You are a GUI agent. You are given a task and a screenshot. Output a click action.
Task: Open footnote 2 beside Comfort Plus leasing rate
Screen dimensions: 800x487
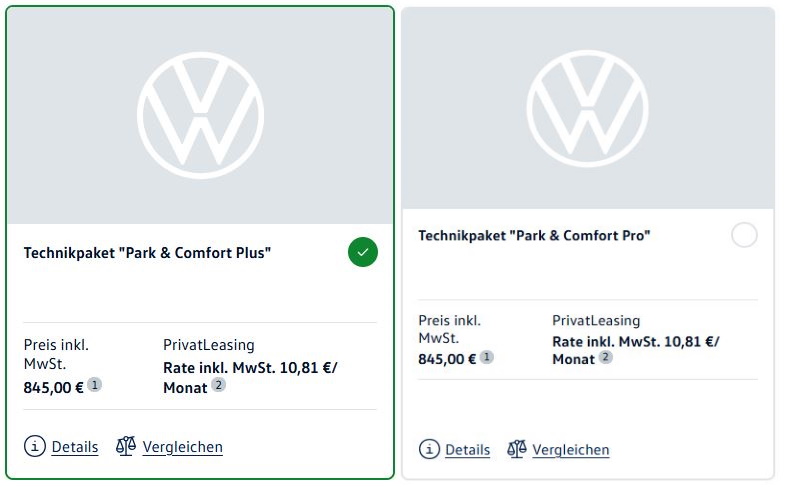(x=218, y=385)
